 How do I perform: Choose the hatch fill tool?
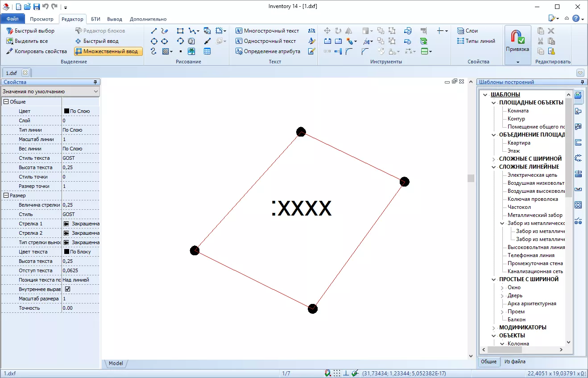167,51
